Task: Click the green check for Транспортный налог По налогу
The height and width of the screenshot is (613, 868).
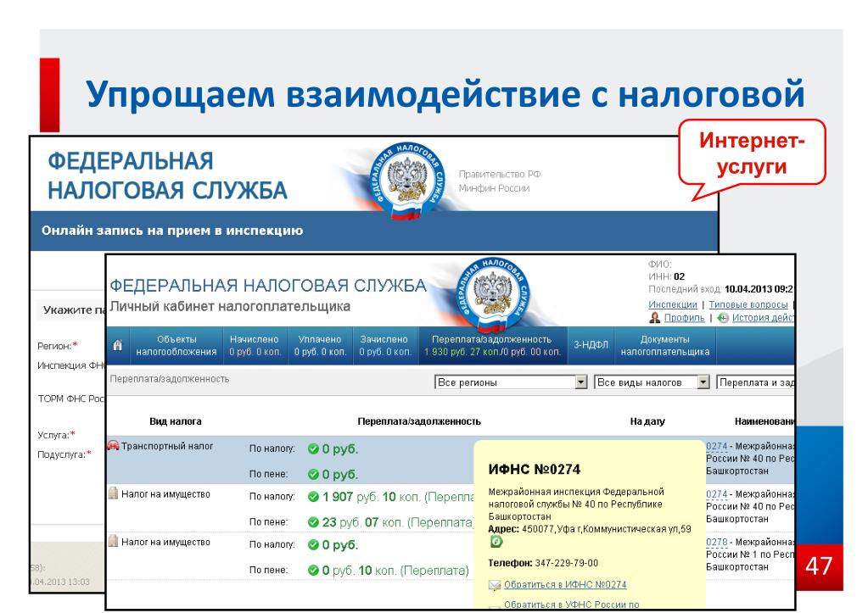Action: pos(313,449)
